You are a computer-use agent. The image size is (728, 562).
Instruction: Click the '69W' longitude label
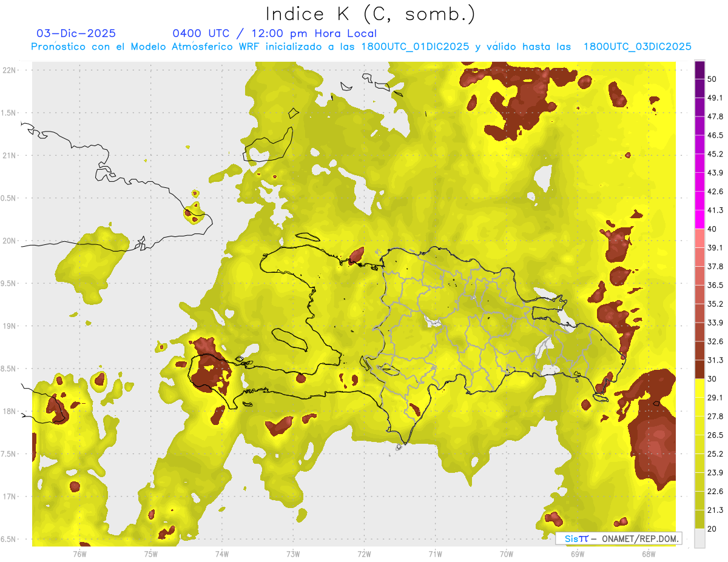click(x=578, y=554)
